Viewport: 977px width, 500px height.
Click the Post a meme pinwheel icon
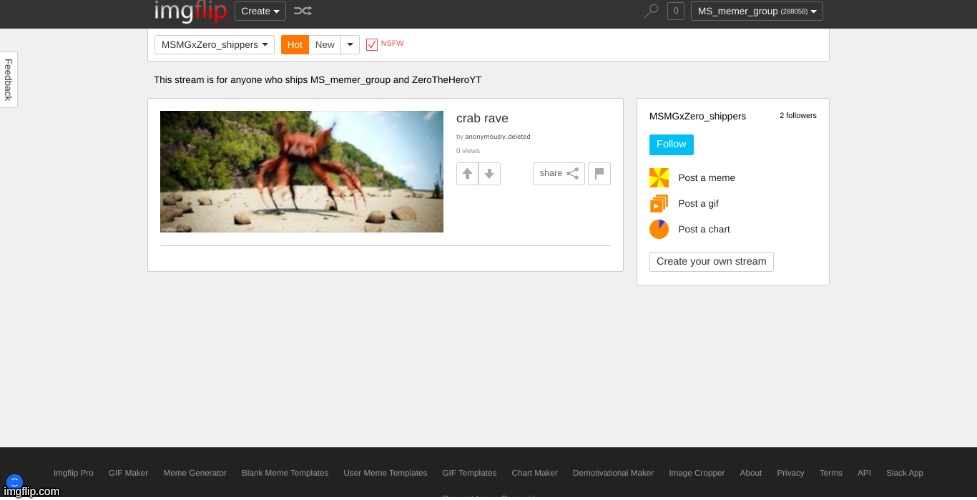[659, 178]
